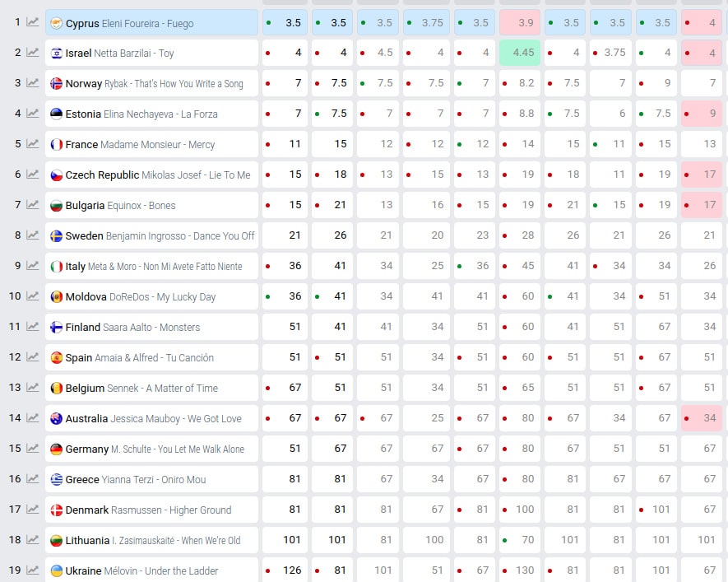Click the 70 odds cell for Lithuania
728x582 pixels.
click(520, 540)
